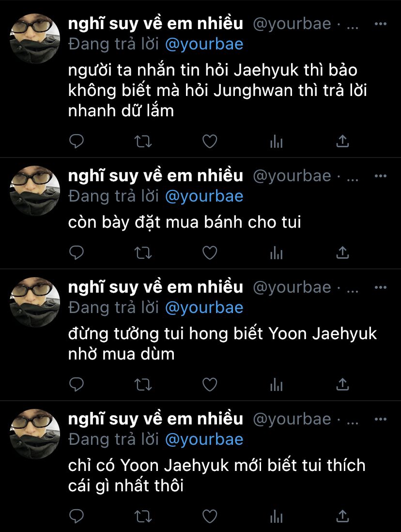View analytics on the 'mua bánh' tweet
The image size is (401, 532).
[x=276, y=253]
